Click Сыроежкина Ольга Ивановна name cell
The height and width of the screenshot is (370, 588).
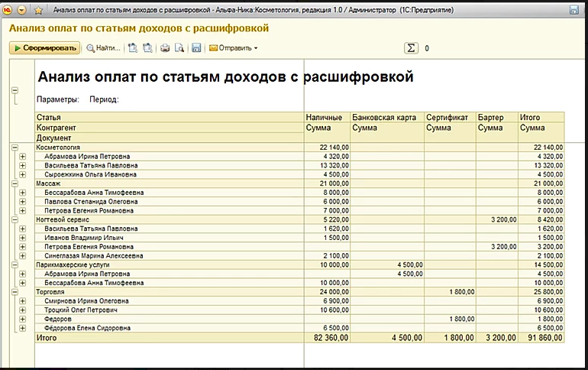(x=170, y=174)
